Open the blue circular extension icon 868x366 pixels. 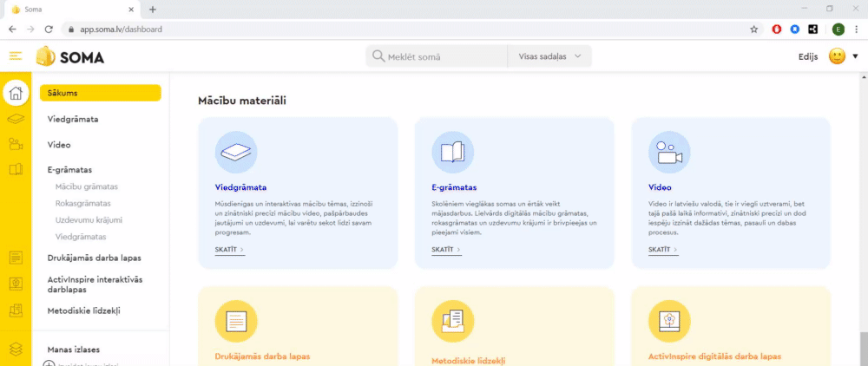[x=795, y=29]
